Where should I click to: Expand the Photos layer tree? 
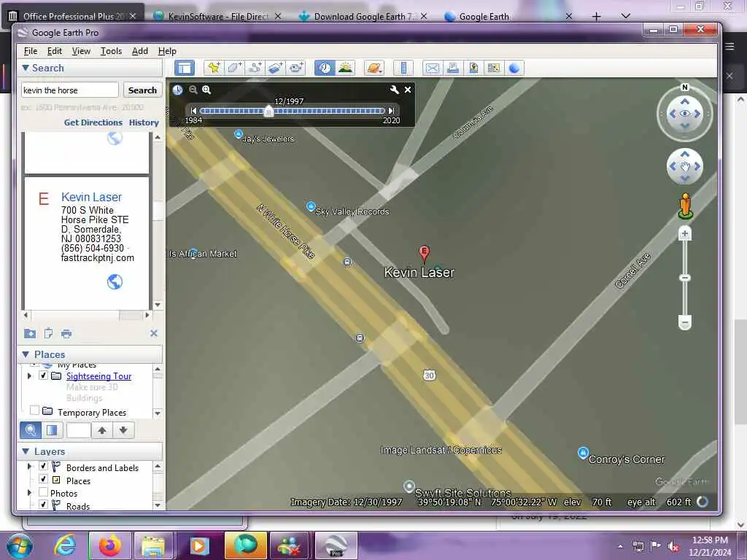(29, 492)
